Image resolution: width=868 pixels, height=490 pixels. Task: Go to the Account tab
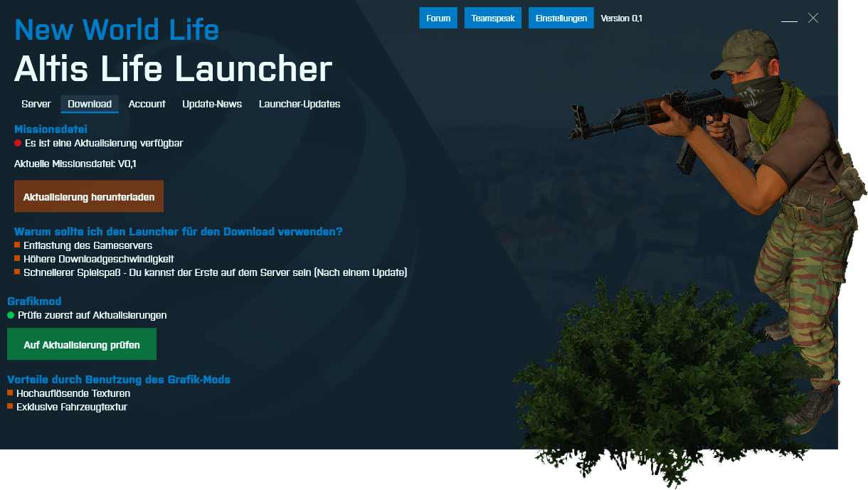[x=147, y=104]
